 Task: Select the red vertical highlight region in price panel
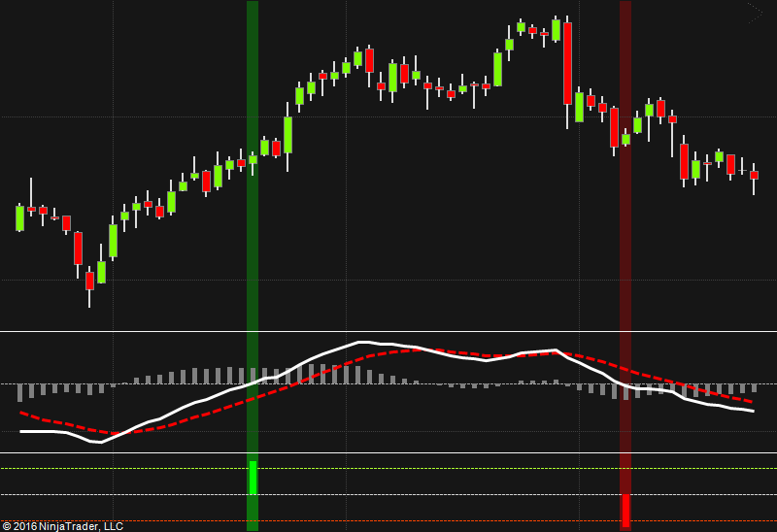pyautogui.click(x=625, y=166)
